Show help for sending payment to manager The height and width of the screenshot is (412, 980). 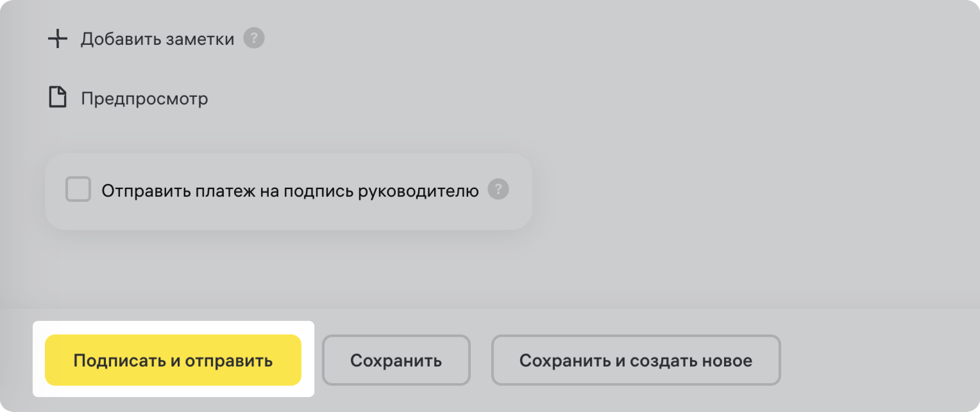pyautogui.click(x=498, y=189)
